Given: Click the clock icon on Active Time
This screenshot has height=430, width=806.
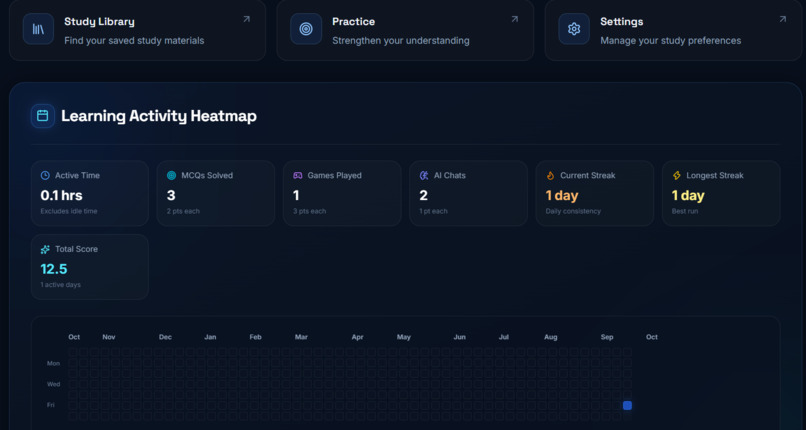Looking at the screenshot, I should [x=45, y=176].
